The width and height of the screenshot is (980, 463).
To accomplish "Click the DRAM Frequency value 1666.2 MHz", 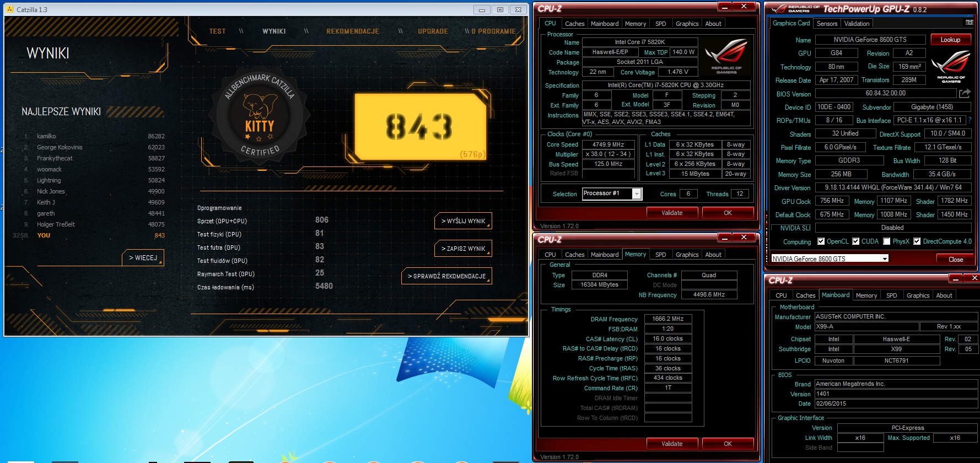I will coord(667,319).
